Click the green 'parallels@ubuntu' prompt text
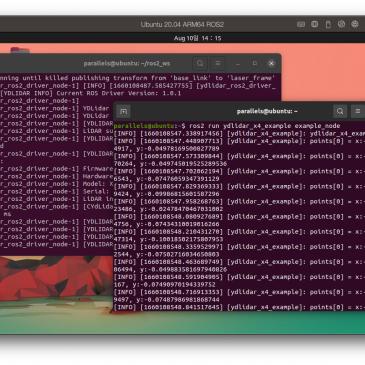Viewport: 365px width, 365px height. coord(144,126)
